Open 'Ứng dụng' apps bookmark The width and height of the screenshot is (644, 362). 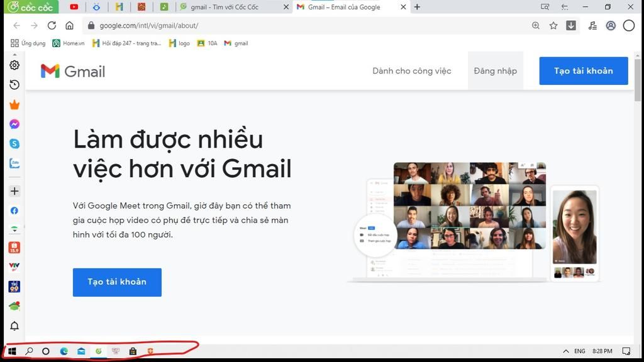(28, 43)
